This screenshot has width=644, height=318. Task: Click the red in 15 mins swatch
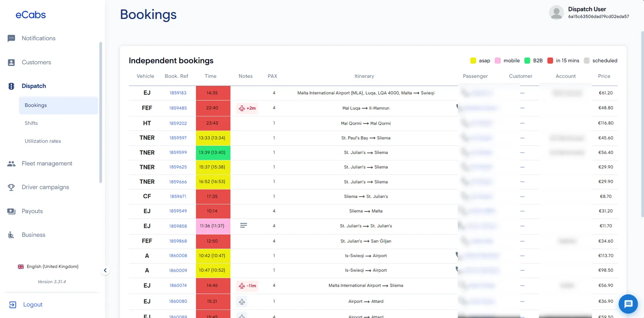[x=550, y=61]
